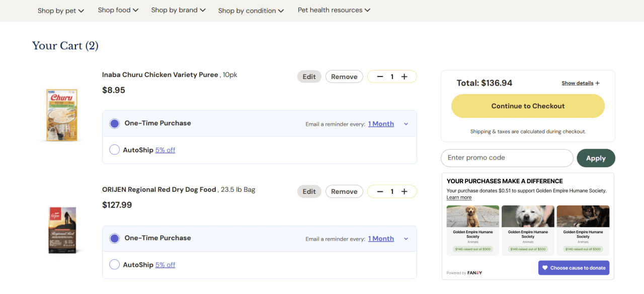The width and height of the screenshot is (644, 294).
Task: Open the 5% off link for Inaba Churu
Action: coord(165,150)
